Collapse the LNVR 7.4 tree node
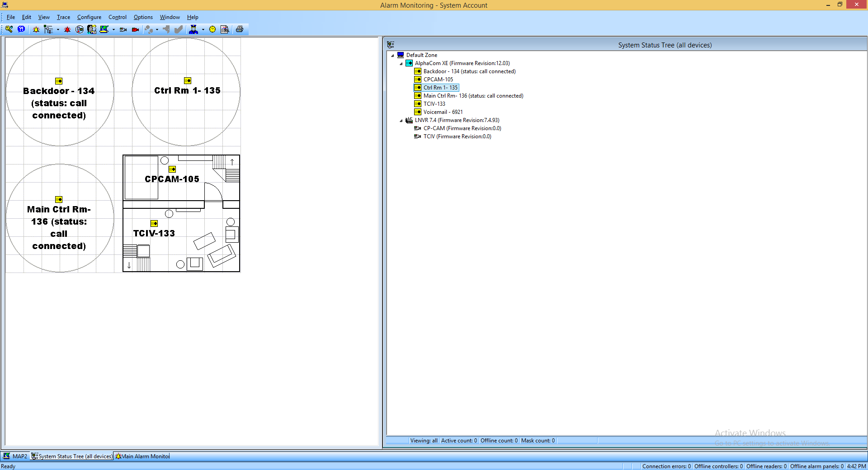The image size is (868, 470). pyautogui.click(x=401, y=121)
